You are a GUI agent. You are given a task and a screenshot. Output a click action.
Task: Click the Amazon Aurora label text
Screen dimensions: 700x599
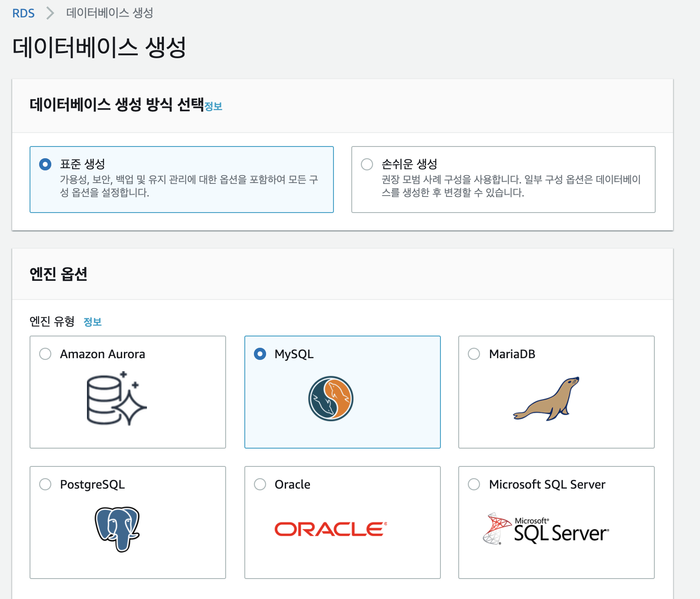click(x=103, y=354)
